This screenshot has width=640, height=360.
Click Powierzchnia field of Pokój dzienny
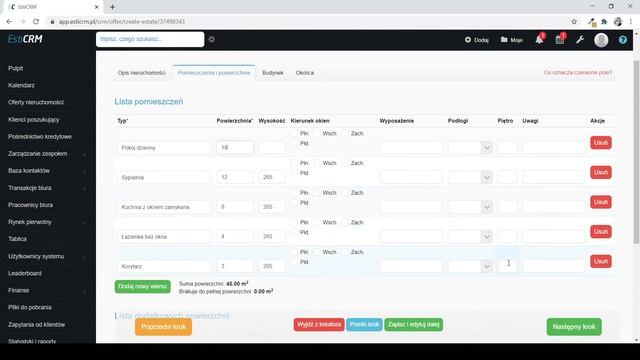[x=235, y=147]
